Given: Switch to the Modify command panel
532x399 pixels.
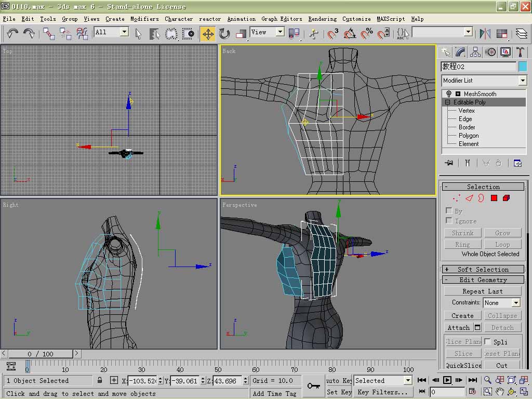Looking at the screenshot, I should click(460, 52).
